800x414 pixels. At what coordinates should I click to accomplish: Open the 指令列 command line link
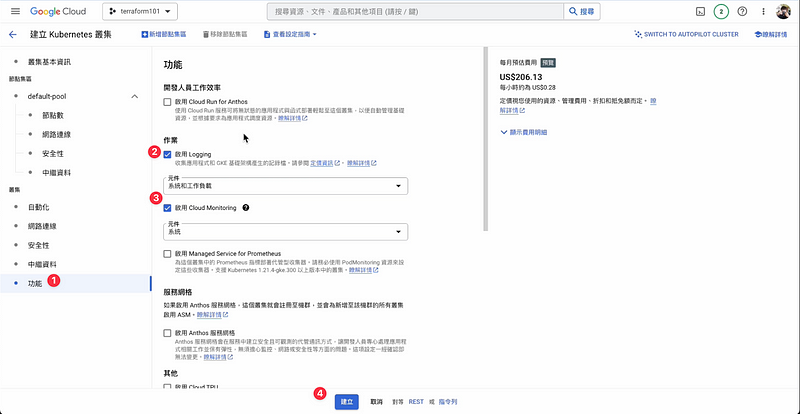pos(447,402)
